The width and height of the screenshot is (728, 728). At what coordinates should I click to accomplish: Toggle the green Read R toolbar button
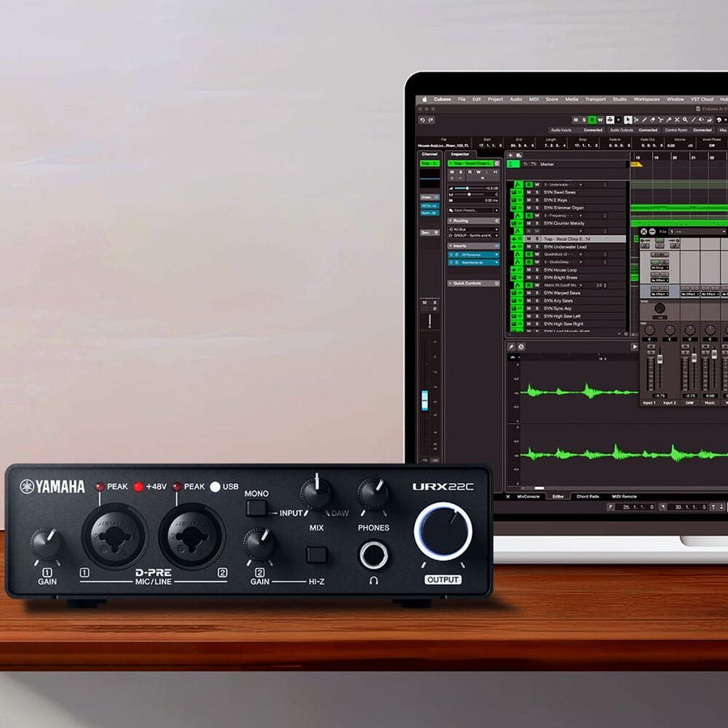click(x=592, y=120)
